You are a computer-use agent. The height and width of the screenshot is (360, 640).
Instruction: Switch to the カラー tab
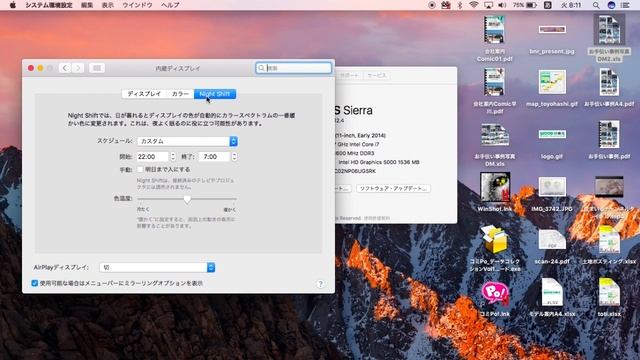180,94
